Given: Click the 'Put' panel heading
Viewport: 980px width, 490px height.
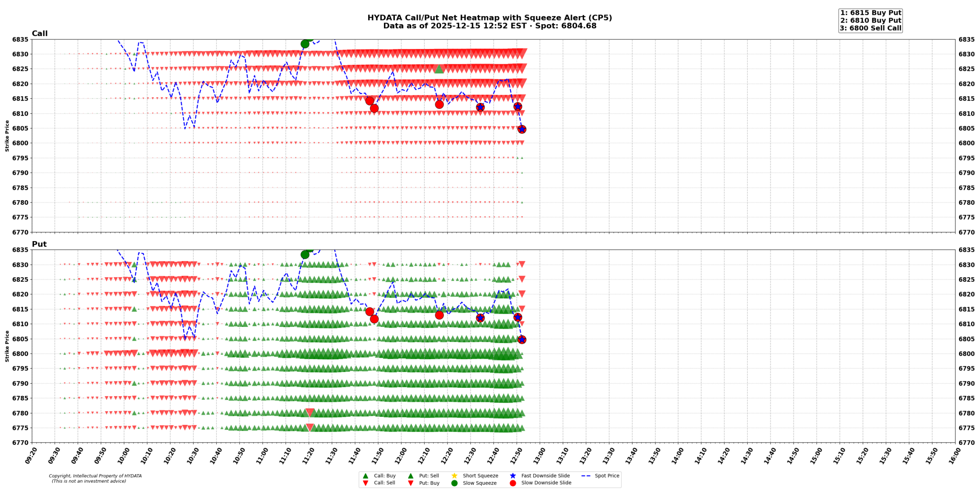Looking at the screenshot, I should pos(39,244).
